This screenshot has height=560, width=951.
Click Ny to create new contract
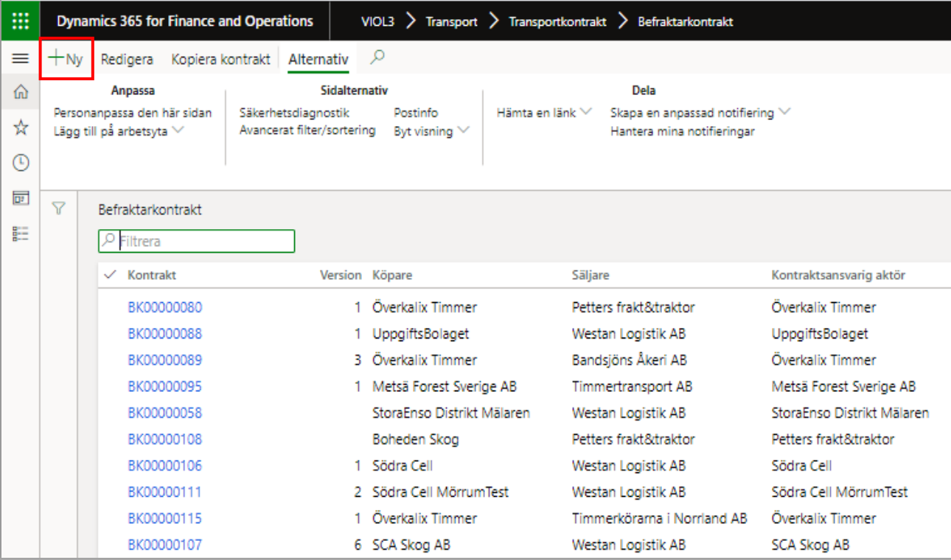pyautogui.click(x=66, y=59)
